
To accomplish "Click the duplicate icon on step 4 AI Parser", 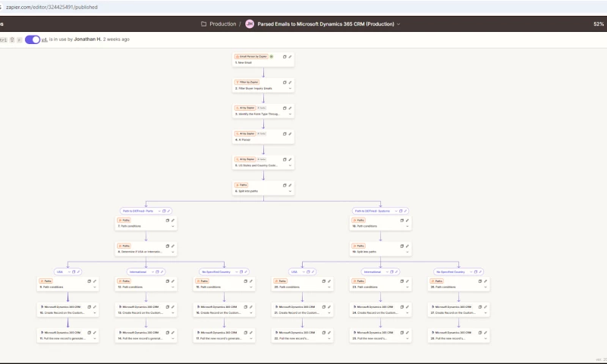I will [x=285, y=133].
